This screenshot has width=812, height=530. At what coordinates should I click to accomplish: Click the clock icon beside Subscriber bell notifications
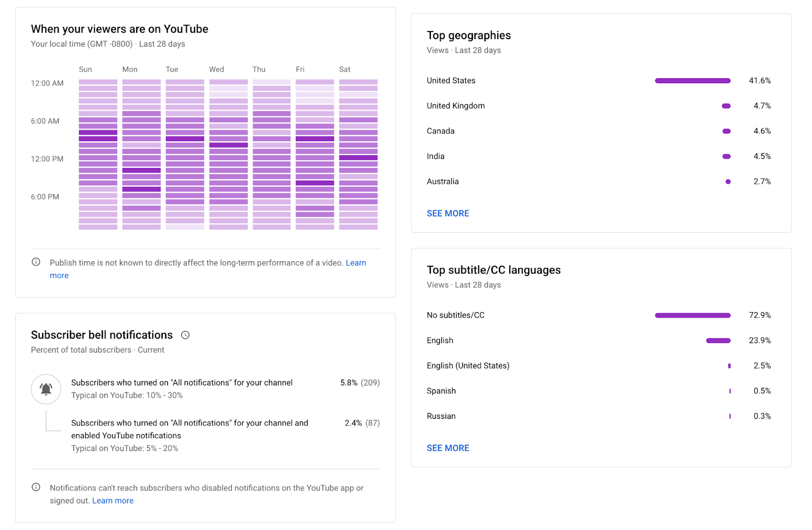(x=185, y=335)
